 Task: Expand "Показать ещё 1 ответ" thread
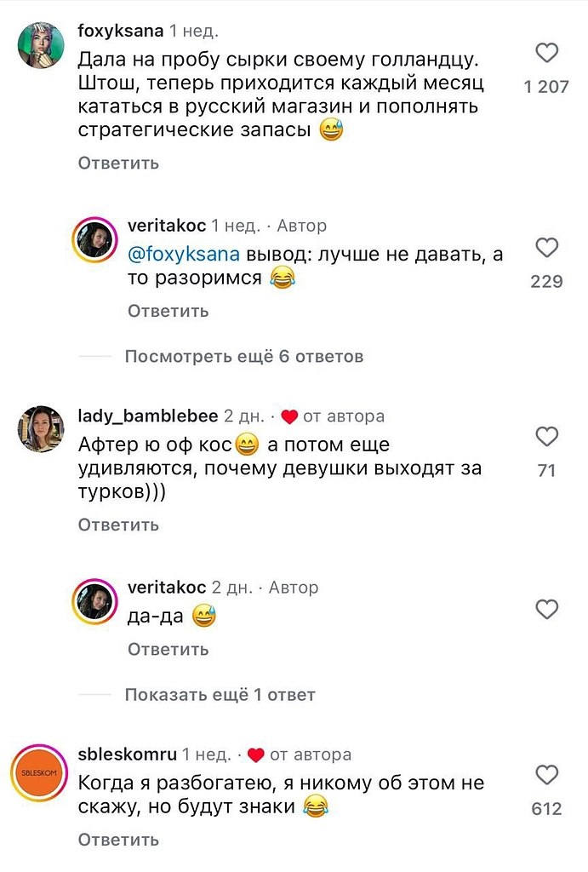click(220, 695)
